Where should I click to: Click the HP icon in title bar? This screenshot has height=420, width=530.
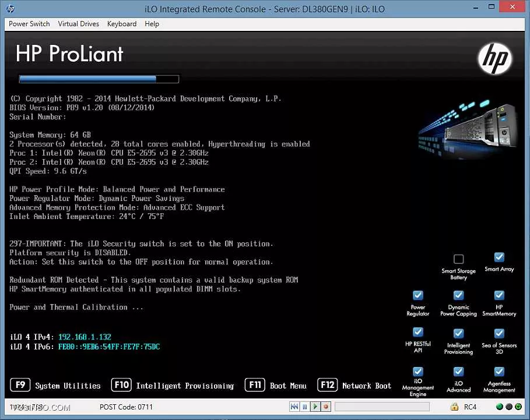[10, 9]
